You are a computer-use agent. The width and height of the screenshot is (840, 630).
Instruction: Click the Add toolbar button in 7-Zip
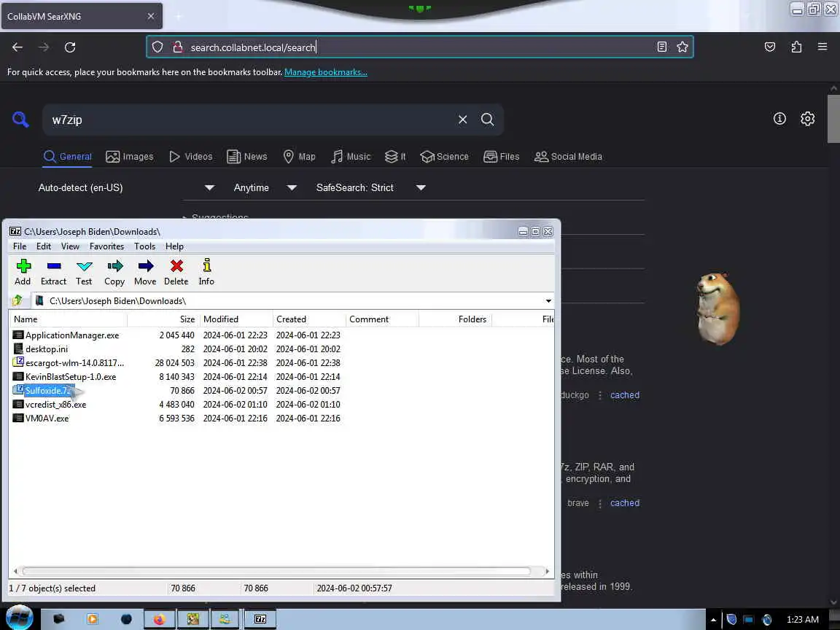[23, 272]
